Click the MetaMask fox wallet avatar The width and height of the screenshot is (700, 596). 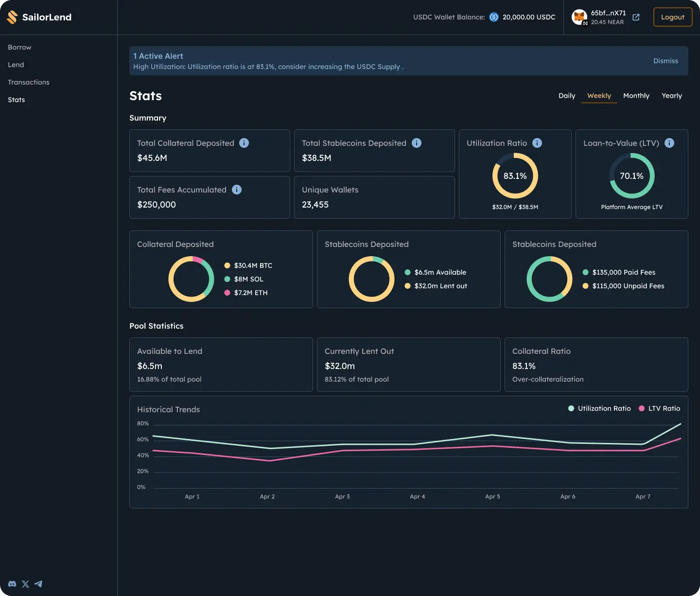tap(579, 17)
